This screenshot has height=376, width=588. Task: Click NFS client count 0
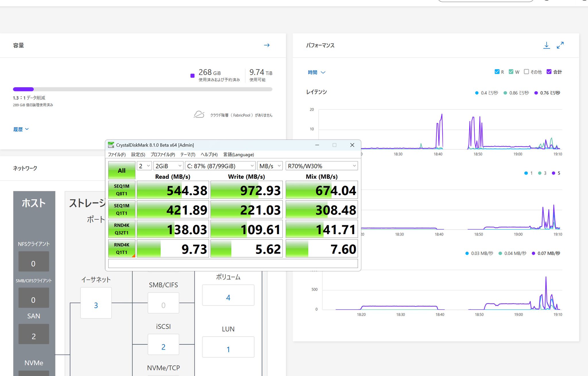(x=34, y=261)
